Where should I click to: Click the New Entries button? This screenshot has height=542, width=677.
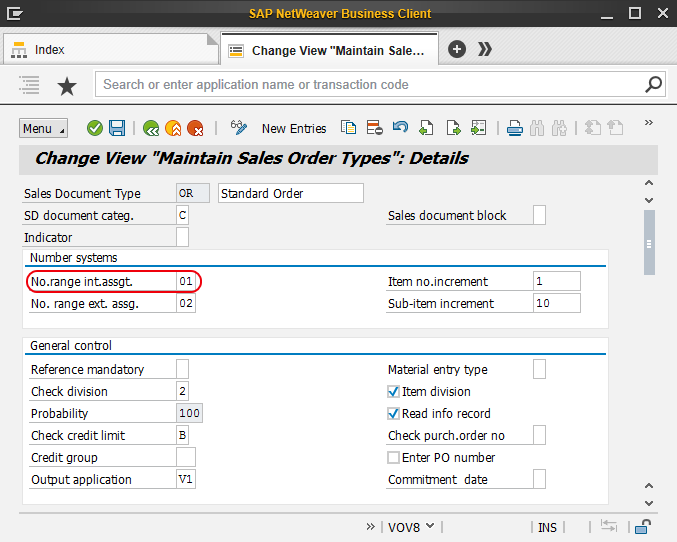(x=294, y=129)
